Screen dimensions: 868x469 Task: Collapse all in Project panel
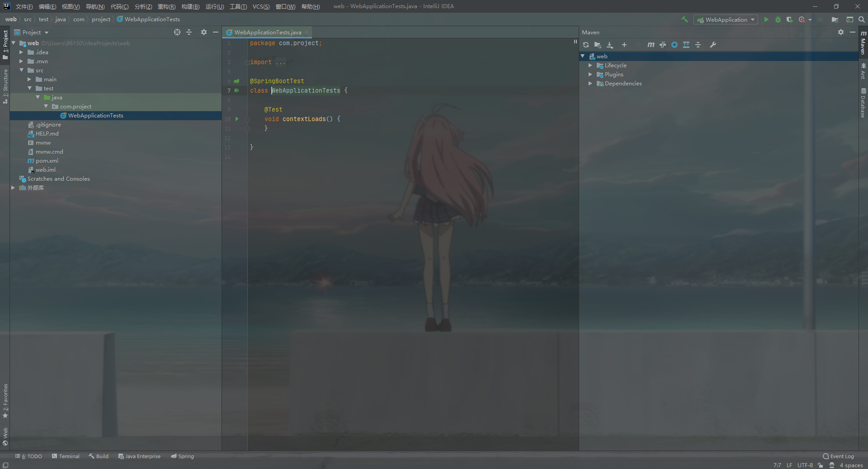coord(189,32)
